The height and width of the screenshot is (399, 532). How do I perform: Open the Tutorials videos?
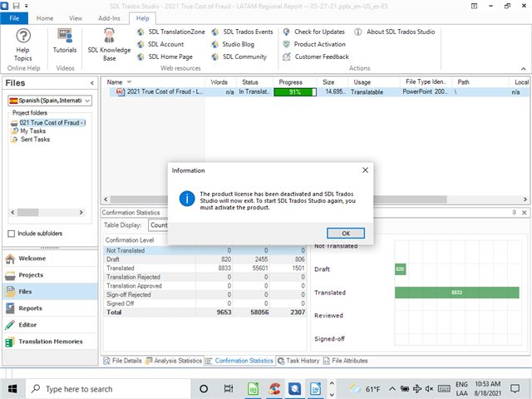(65, 41)
